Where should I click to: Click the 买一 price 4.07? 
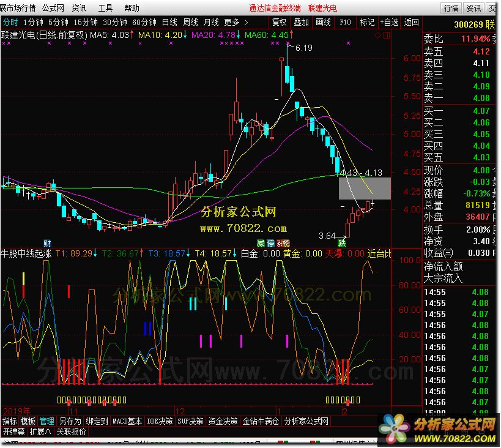[x=481, y=111]
